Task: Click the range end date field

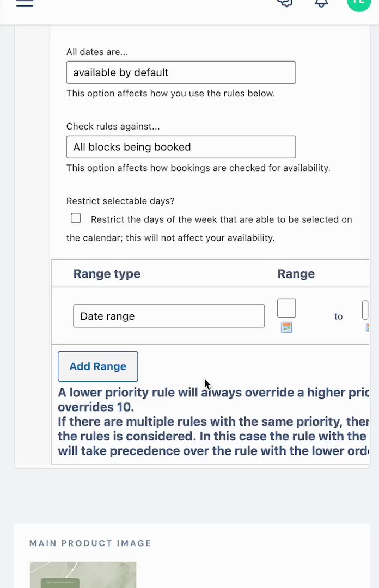Action: pos(365,309)
